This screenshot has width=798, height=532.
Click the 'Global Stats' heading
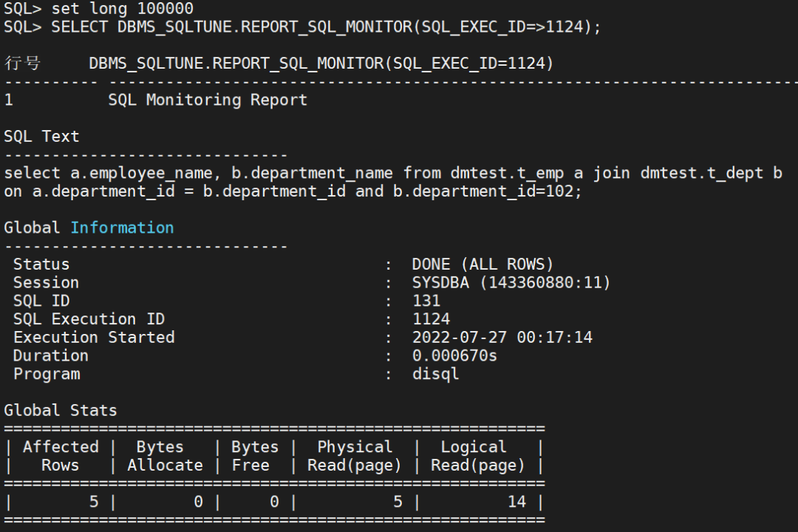[x=60, y=410]
